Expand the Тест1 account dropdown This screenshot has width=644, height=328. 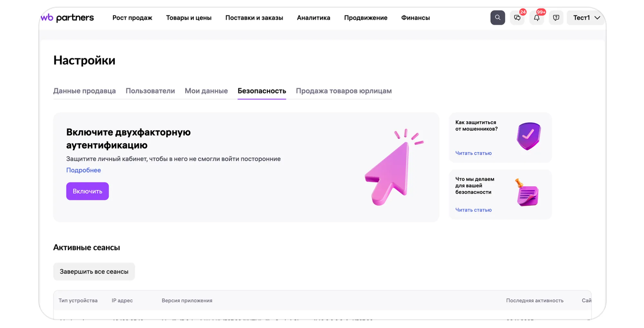pos(586,18)
